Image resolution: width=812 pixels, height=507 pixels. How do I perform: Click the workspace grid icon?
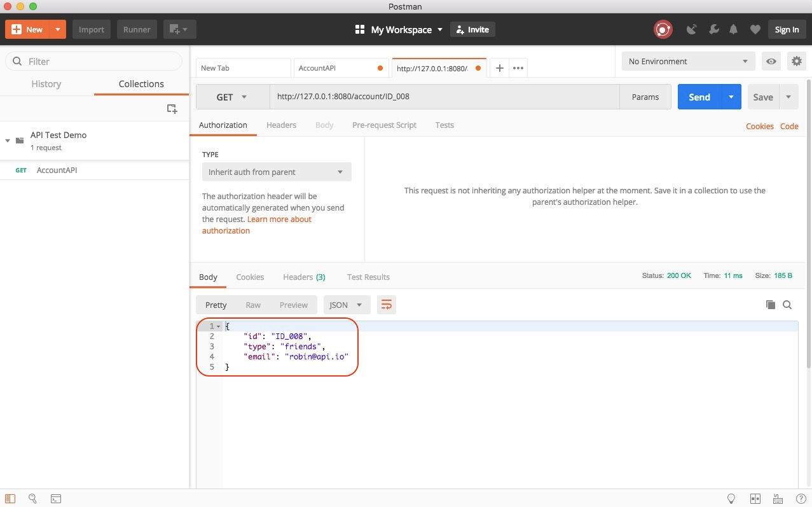tap(359, 29)
